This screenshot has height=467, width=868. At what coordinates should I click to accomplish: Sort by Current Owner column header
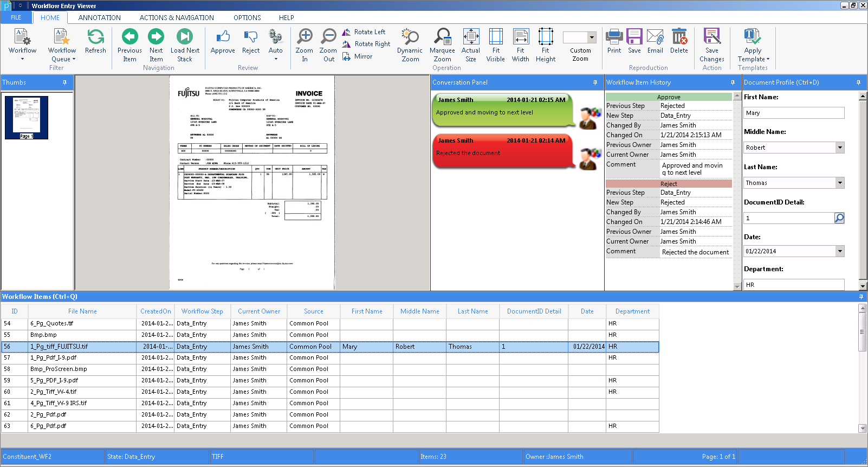259,311
